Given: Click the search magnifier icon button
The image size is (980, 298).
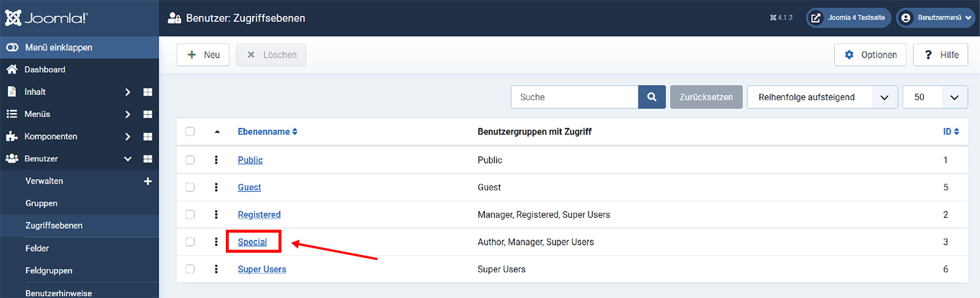Looking at the screenshot, I should pyautogui.click(x=652, y=97).
